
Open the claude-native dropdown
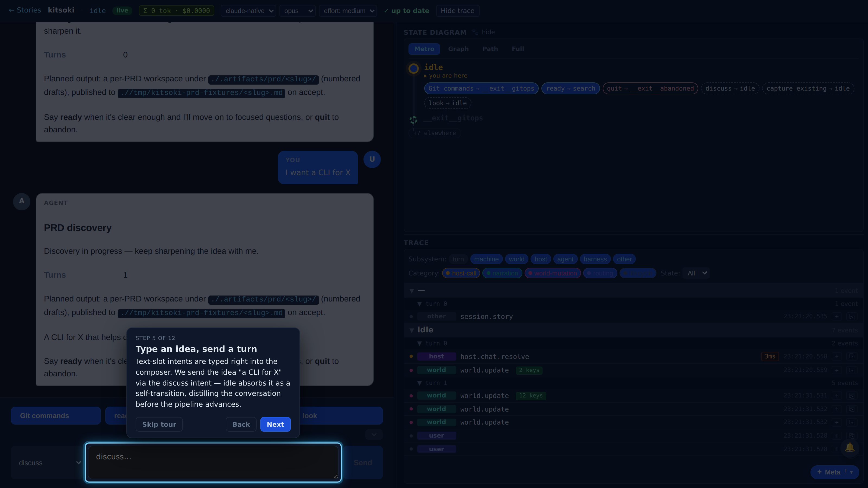point(248,11)
